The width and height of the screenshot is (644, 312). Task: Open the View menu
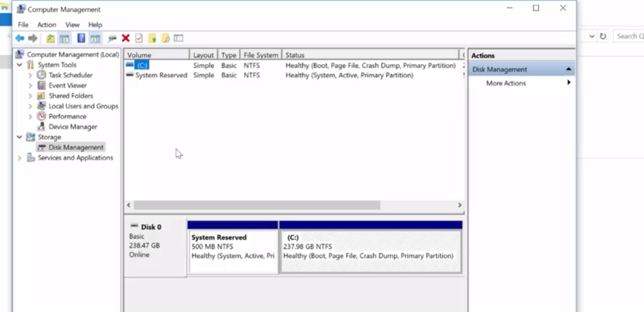pos(72,25)
